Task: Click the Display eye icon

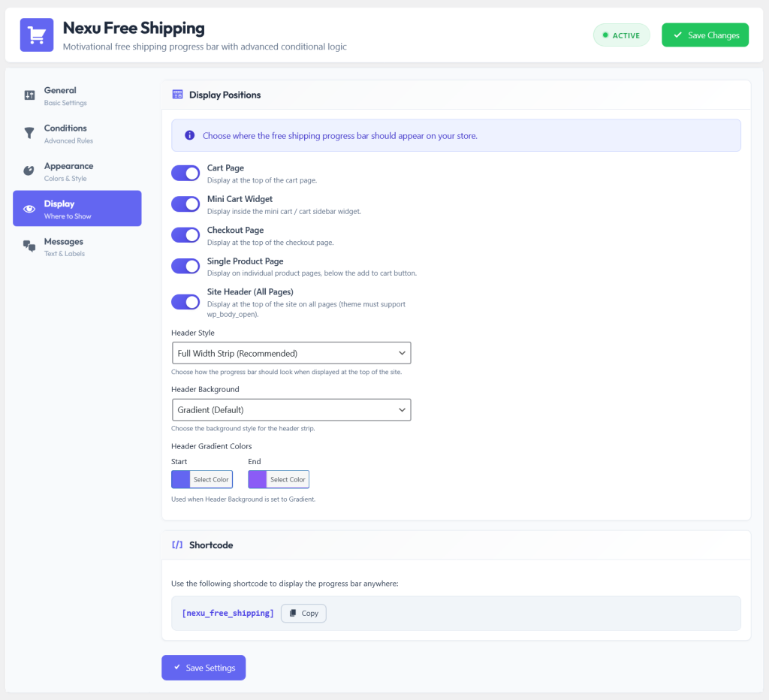Action: click(x=29, y=209)
